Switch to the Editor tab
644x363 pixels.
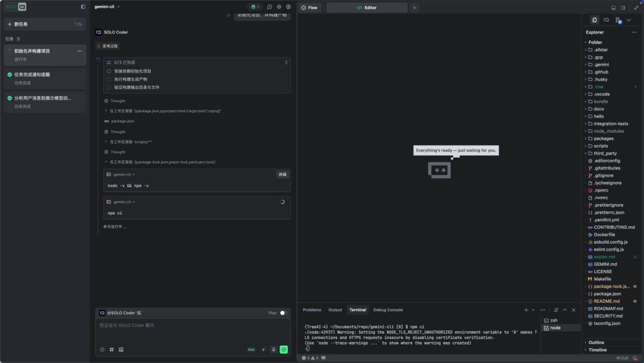coord(367,7)
